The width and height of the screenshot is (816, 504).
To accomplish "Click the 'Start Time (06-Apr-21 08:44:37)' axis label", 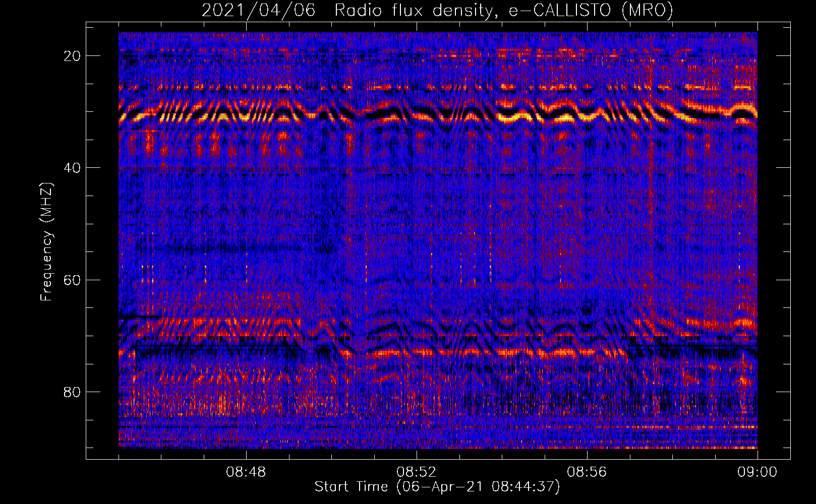I will 437,487.
